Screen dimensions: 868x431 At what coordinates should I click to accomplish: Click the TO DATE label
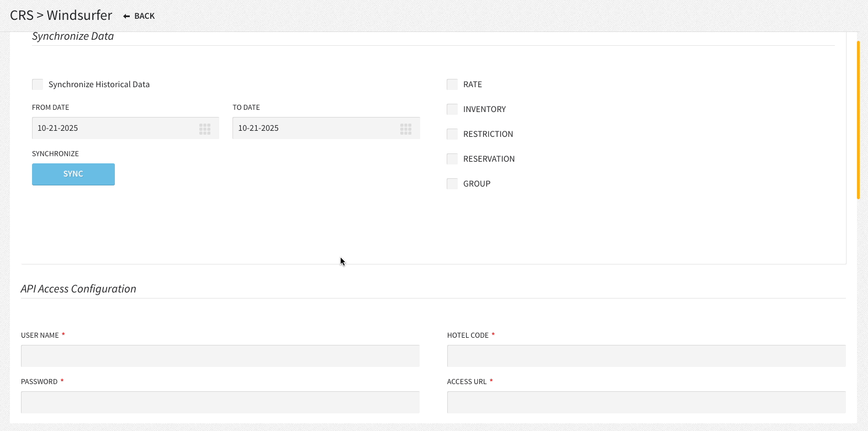(x=246, y=108)
